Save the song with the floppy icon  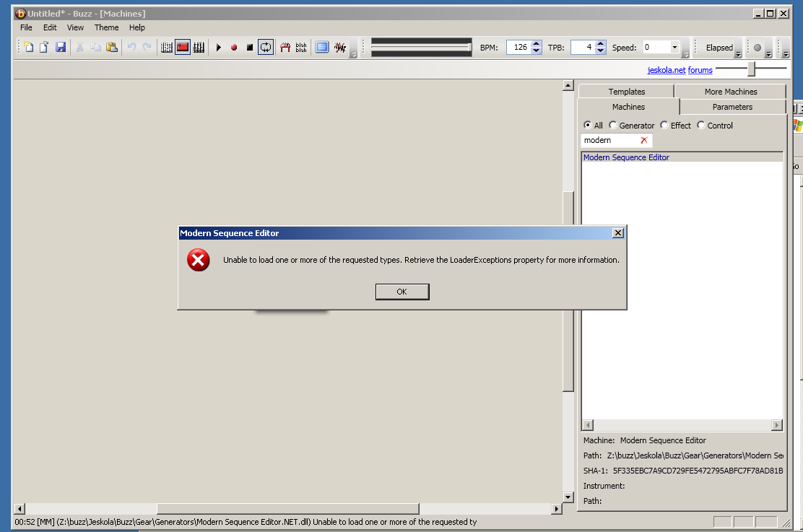pyautogui.click(x=61, y=48)
